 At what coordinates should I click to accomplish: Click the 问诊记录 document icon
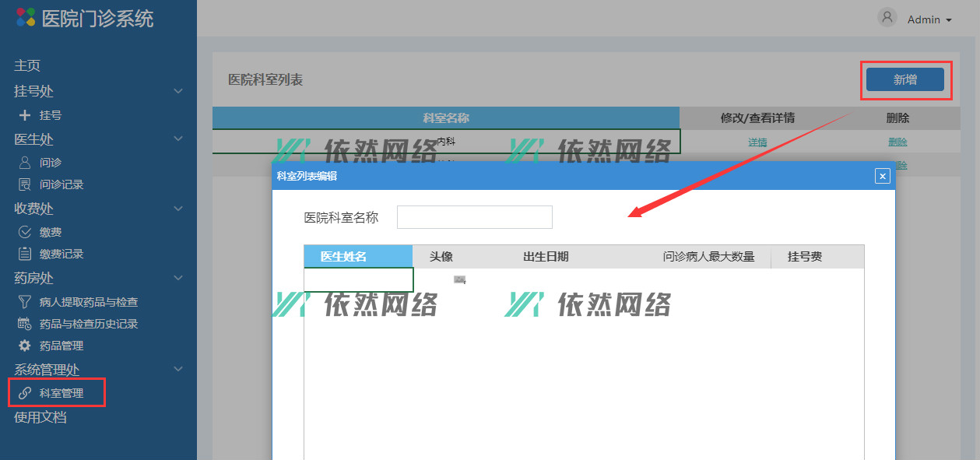[25, 184]
